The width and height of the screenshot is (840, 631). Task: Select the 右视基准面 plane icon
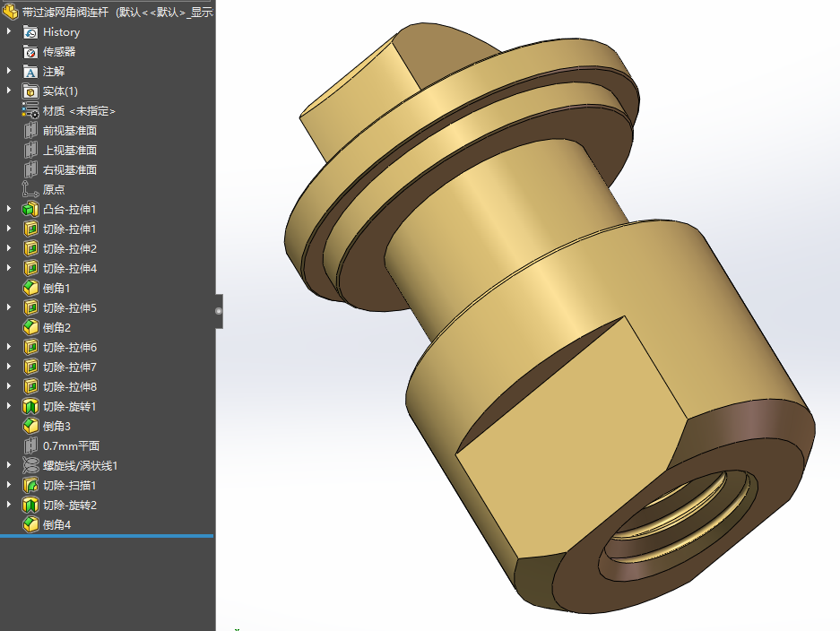tap(30, 170)
